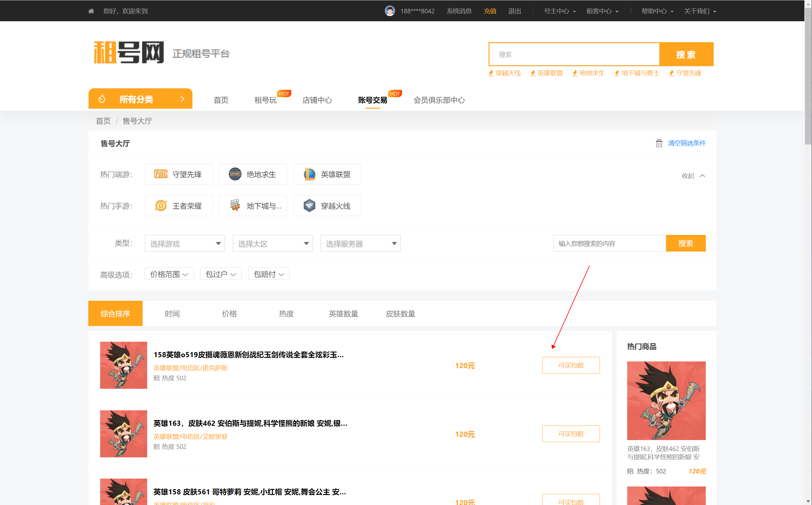Click 可买包赔 for the 158英雄o519皮 listing
The width and height of the screenshot is (812, 505).
click(570, 365)
